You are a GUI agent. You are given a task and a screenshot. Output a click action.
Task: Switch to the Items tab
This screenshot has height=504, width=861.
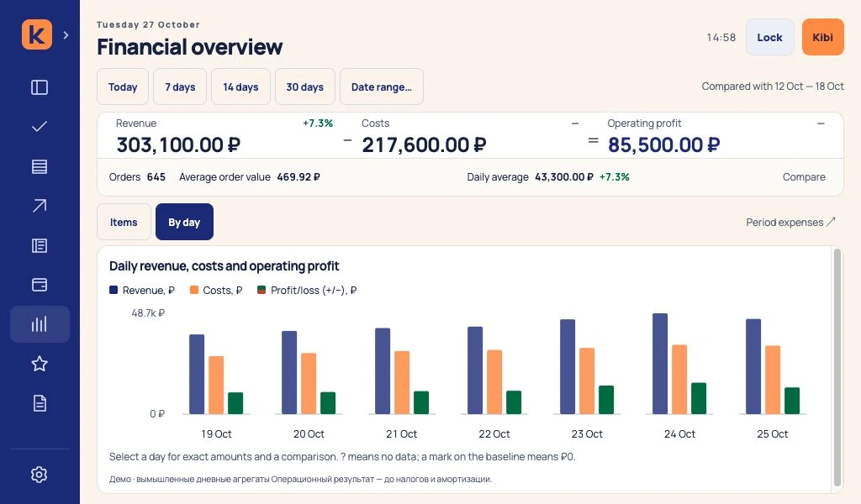[x=124, y=222]
